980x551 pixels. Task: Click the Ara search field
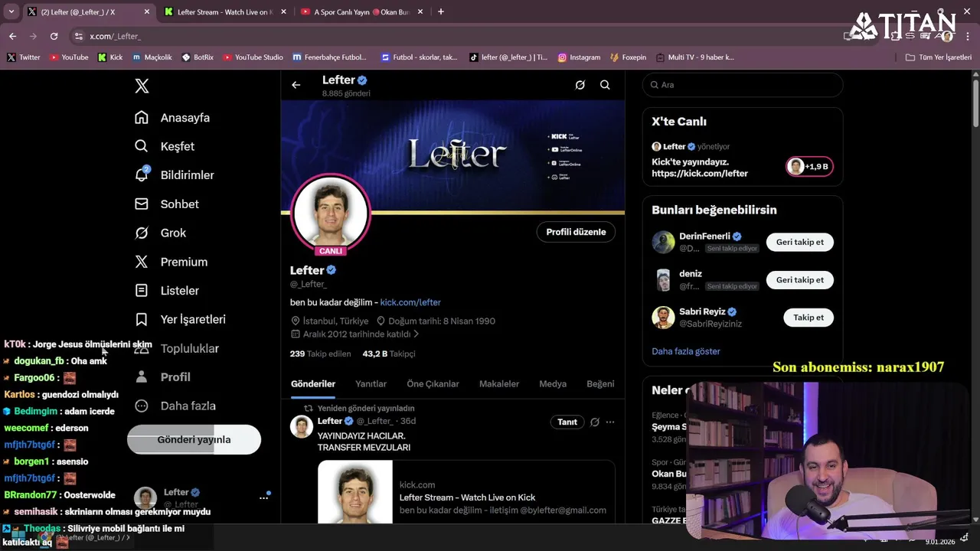coord(743,85)
